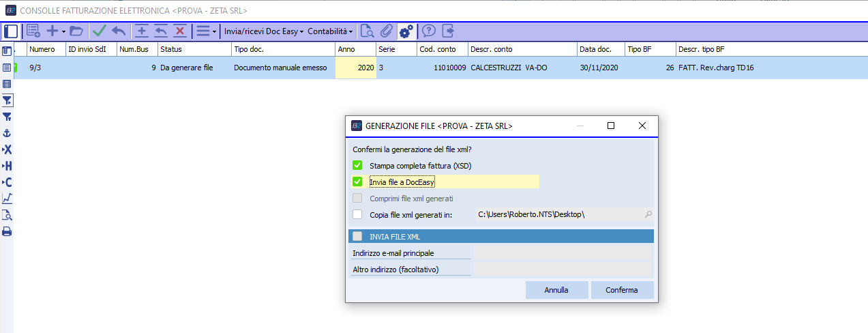Click the X export icon in sidebar
868x333 pixels.
pos(7,149)
